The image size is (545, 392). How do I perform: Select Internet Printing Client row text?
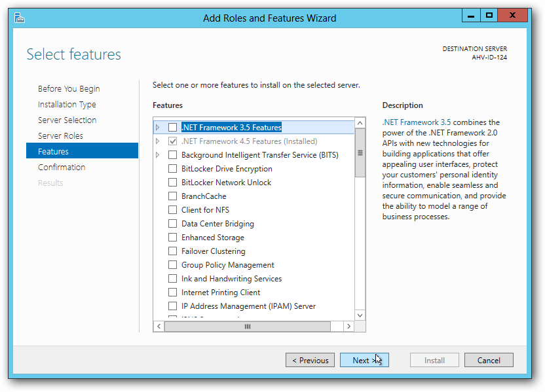(221, 293)
